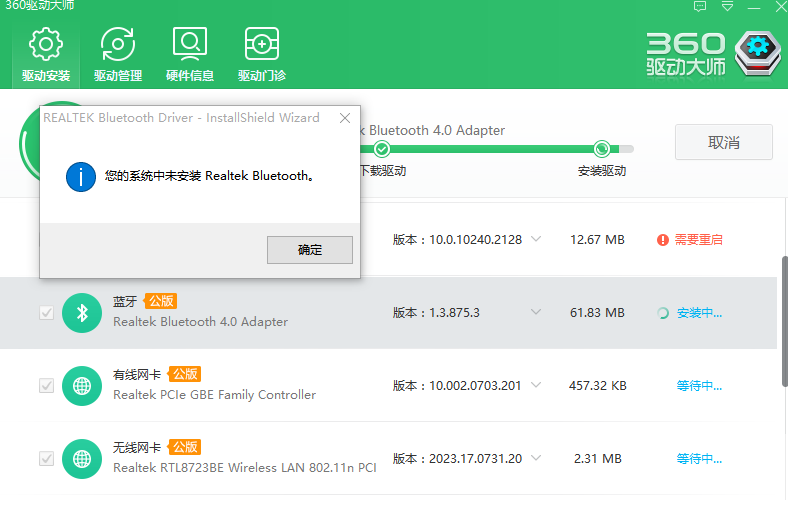
Task: Click the 下载驱动 progress step marker
Action: (382, 149)
